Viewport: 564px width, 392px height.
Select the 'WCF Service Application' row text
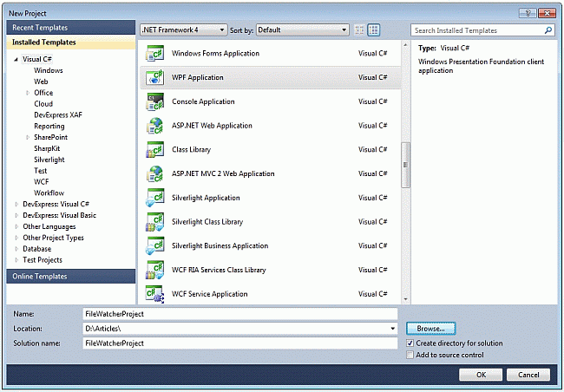coord(210,294)
